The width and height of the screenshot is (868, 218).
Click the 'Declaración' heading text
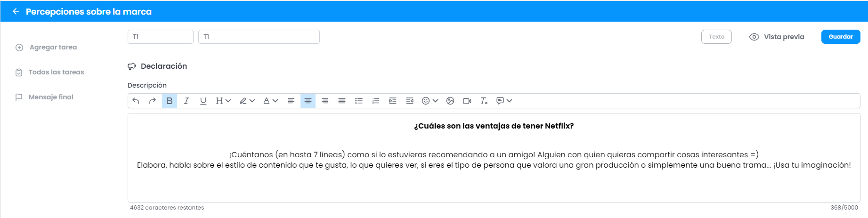[x=164, y=66]
